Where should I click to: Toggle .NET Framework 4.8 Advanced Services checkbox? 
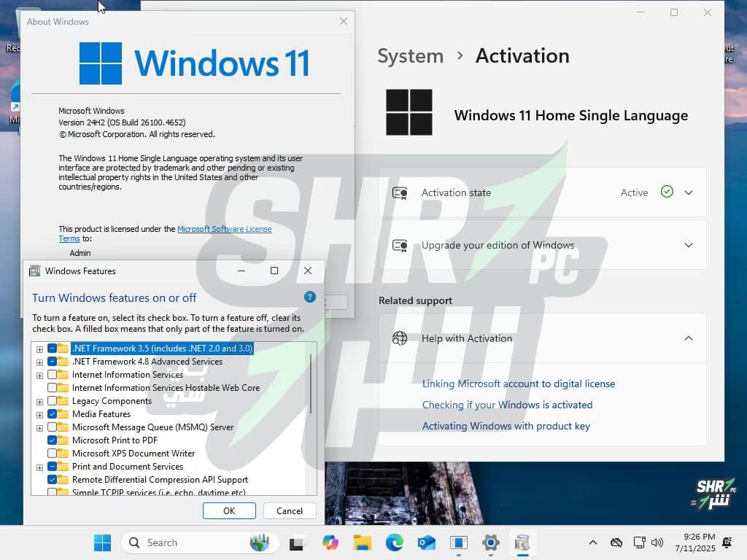52,362
